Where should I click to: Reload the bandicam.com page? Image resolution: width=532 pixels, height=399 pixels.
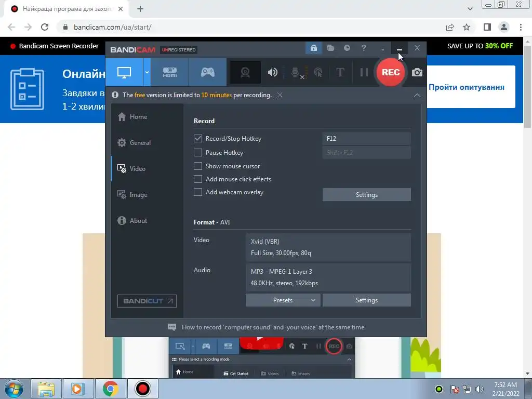45,27
